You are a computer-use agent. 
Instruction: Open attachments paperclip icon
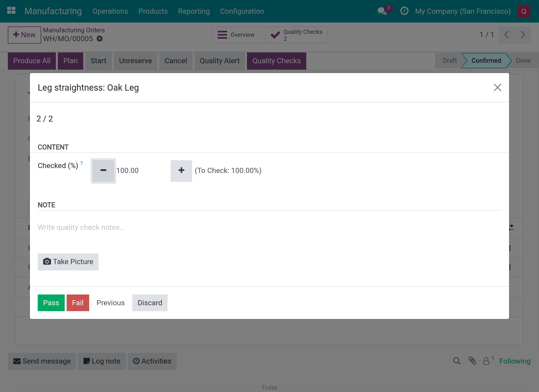(472, 361)
